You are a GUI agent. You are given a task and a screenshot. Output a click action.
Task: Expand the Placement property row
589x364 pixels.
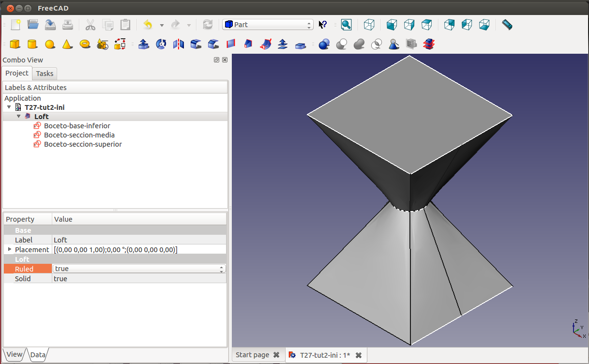[10, 249]
